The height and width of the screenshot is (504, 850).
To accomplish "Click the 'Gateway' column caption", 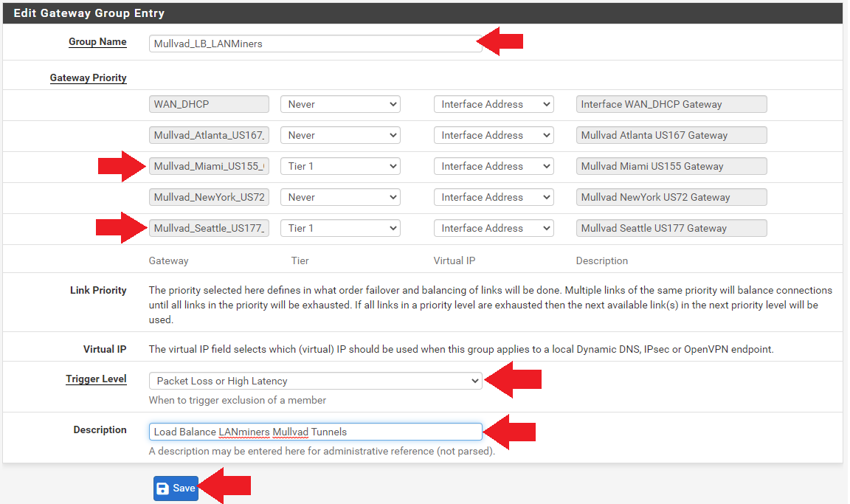I will tap(168, 260).
